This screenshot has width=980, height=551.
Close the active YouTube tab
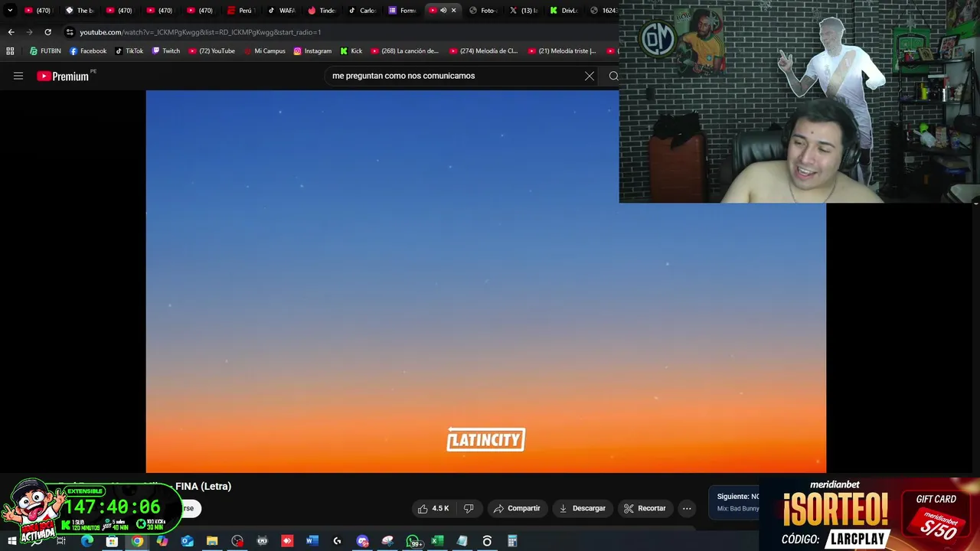[x=453, y=11]
